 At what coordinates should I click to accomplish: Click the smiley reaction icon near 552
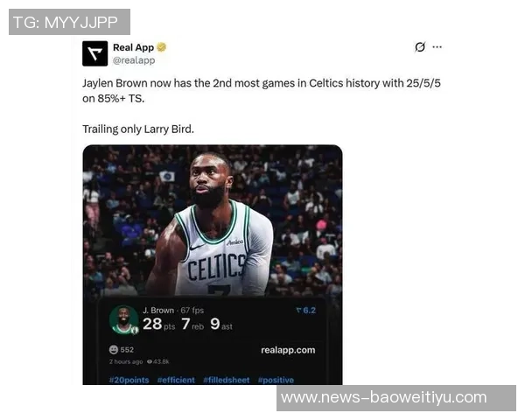(114, 350)
